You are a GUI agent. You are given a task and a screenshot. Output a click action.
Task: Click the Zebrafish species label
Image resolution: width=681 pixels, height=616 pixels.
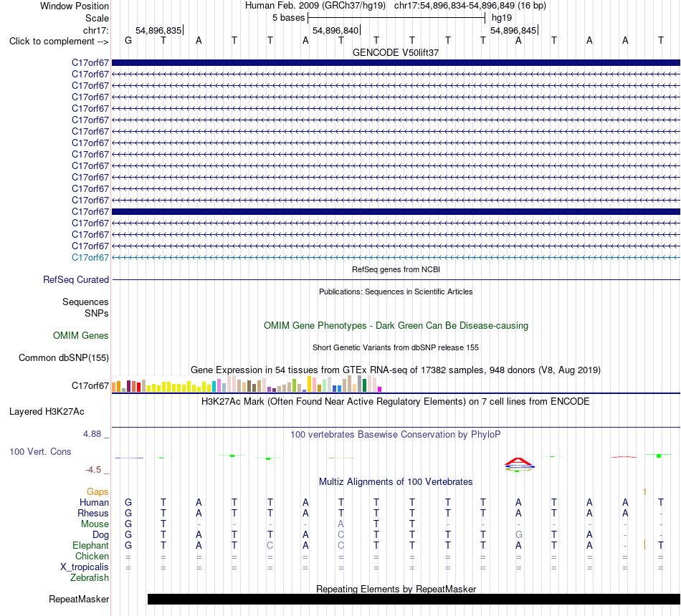[x=90, y=578]
